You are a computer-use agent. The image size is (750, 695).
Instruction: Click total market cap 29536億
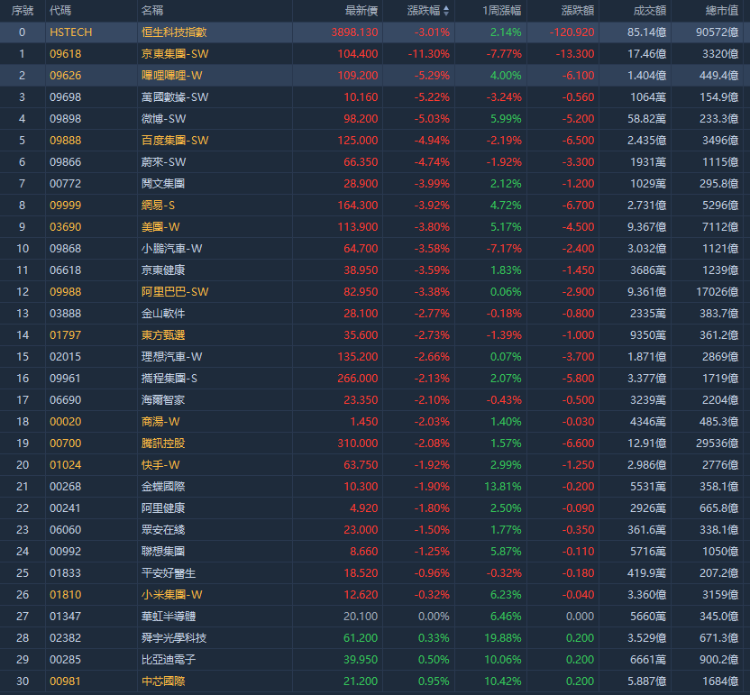[717, 443]
